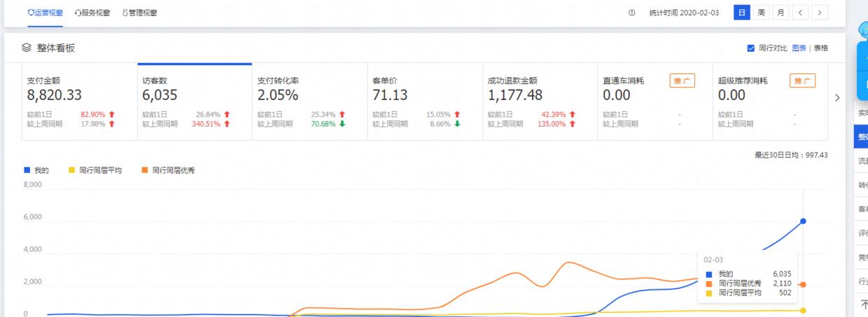Toggle 我的 legend series
The width and height of the screenshot is (868, 317).
click(x=37, y=170)
